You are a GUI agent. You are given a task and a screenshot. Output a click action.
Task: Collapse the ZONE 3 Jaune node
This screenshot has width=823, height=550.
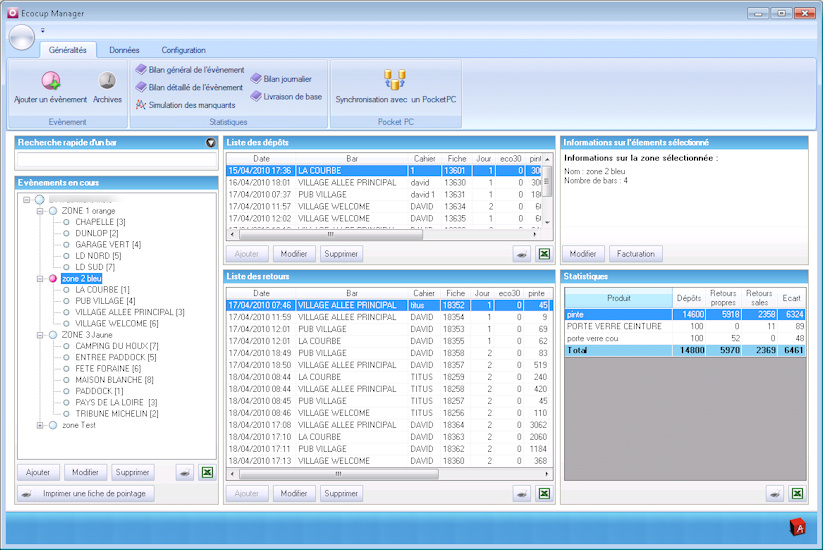click(x=40, y=335)
